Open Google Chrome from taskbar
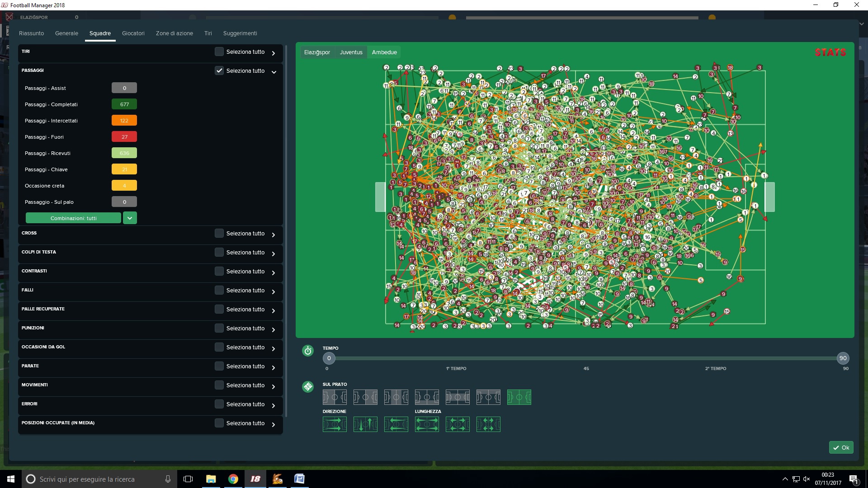The width and height of the screenshot is (868, 488). coord(233,479)
